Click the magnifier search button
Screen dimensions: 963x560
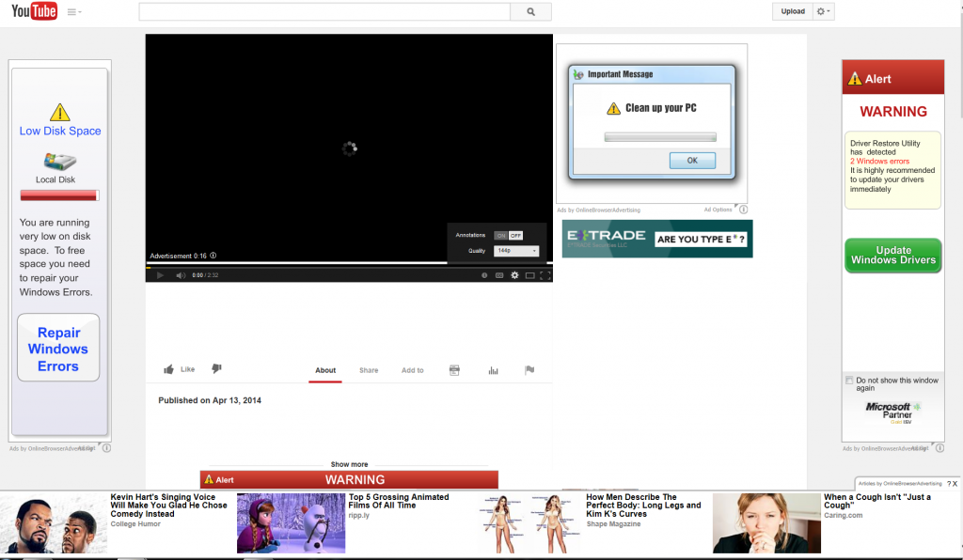(530, 11)
